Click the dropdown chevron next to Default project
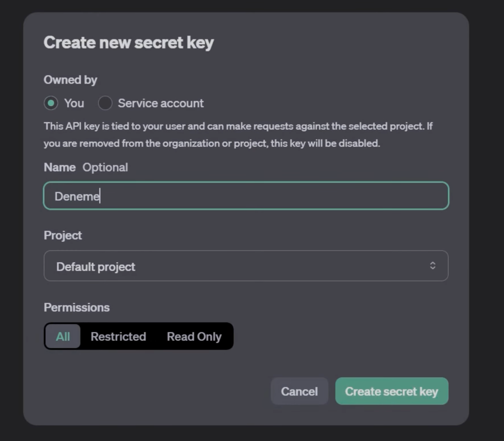The width and height of the screenshot is (504, 441). [432, 266]
